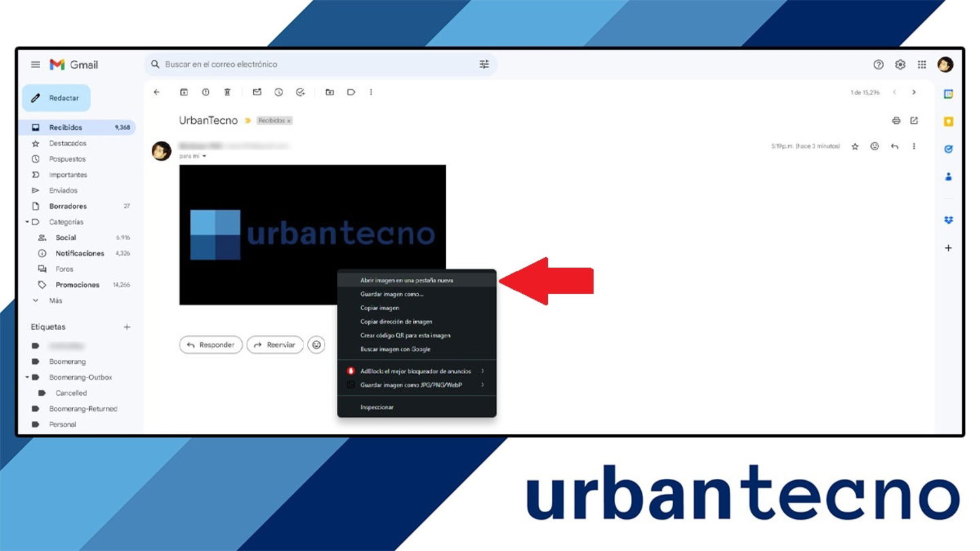Toggle the importance marker next to UrbanTecno
This screenshot has height=551, width=980.
point(248,120)
